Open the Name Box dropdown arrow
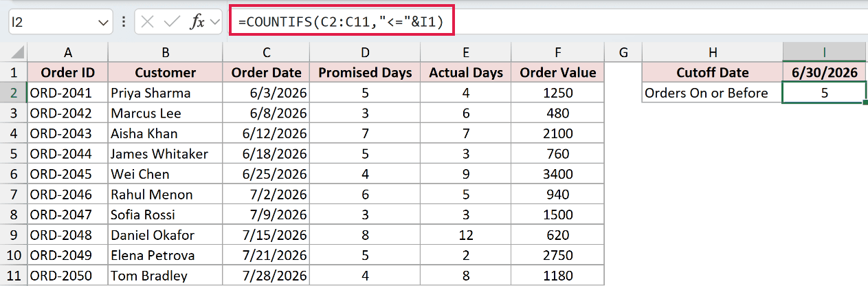 pos(104,23)
